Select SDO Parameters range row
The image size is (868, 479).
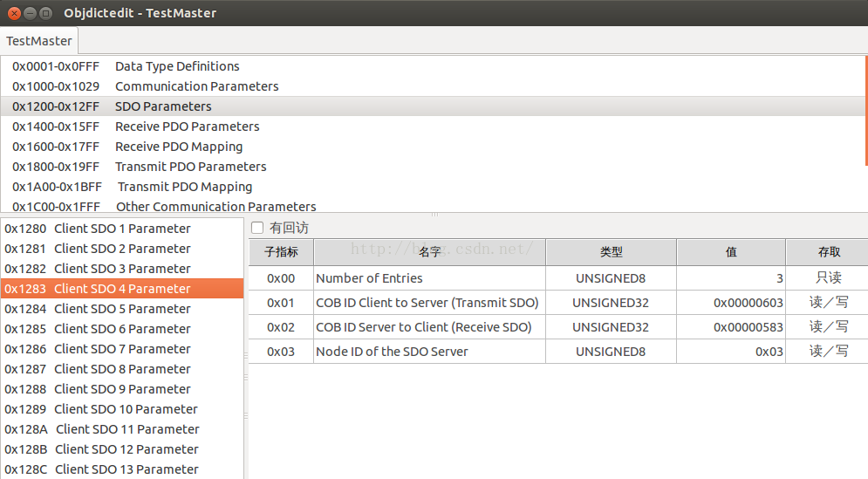coord(433,106)
